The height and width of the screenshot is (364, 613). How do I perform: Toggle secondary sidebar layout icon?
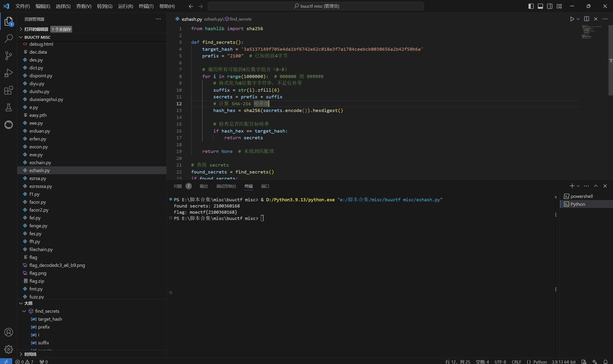[x=550, y=6]
